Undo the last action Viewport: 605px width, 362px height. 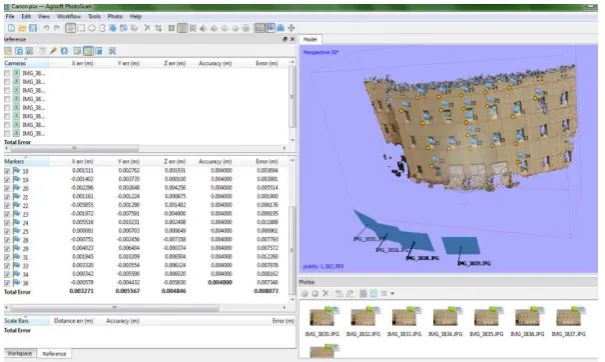pyautogui.click(x=46, y=28)
